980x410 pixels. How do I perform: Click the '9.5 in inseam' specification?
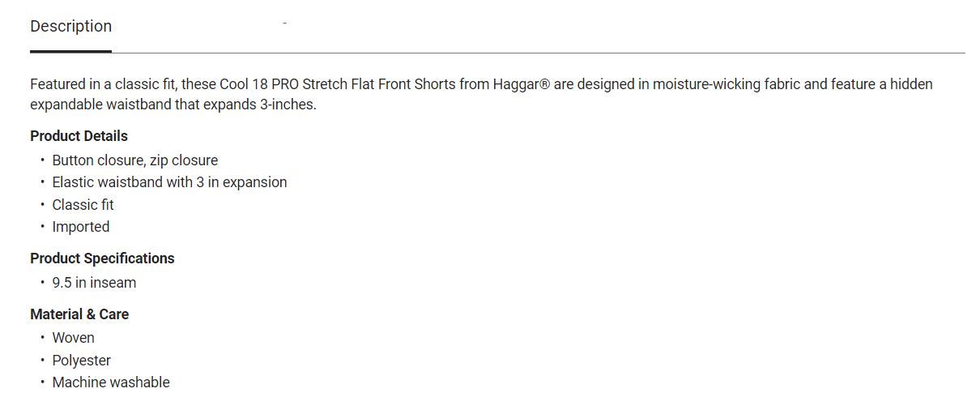click(x=94, y=283)
